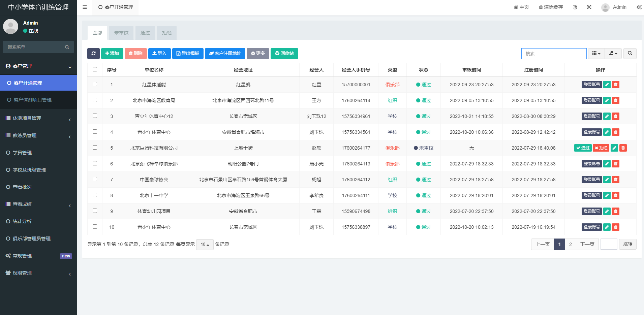Go to page 2 in pagination
Screen dimensions: 644x315
pyautogui.click(x=570, y=244)
